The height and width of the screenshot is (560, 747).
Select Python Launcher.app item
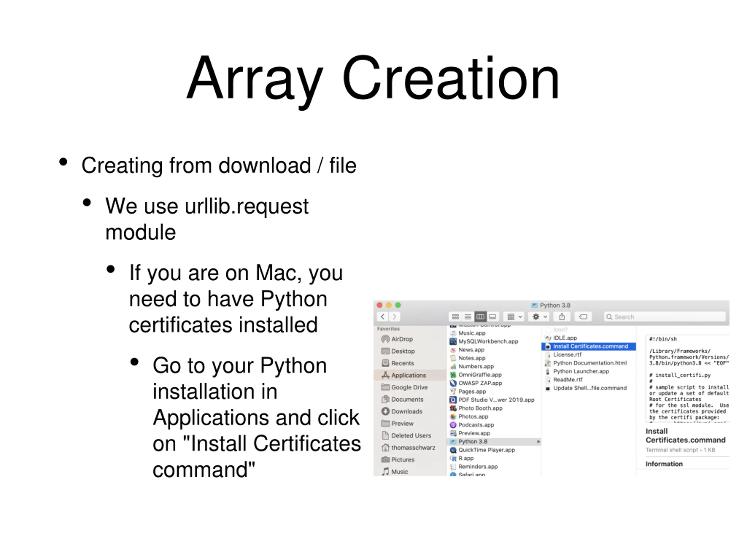581,371
